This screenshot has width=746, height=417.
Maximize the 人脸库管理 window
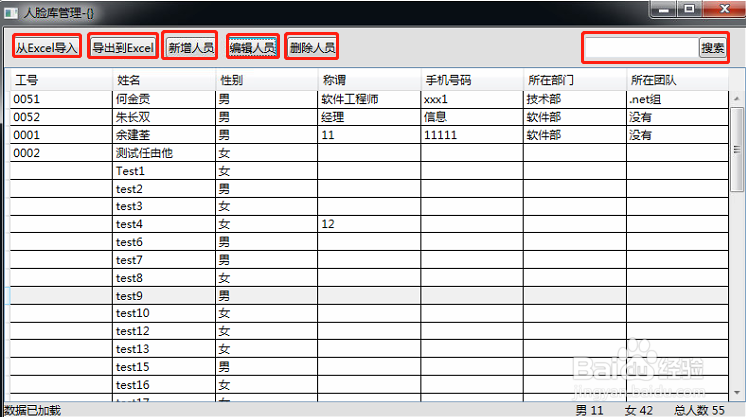click(x=689, y=10)
